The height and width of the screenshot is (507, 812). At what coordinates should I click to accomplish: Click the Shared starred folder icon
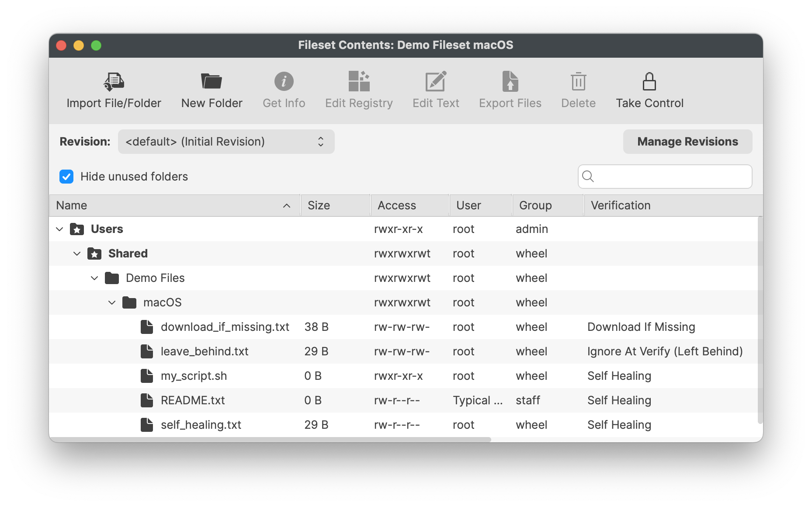94,253
